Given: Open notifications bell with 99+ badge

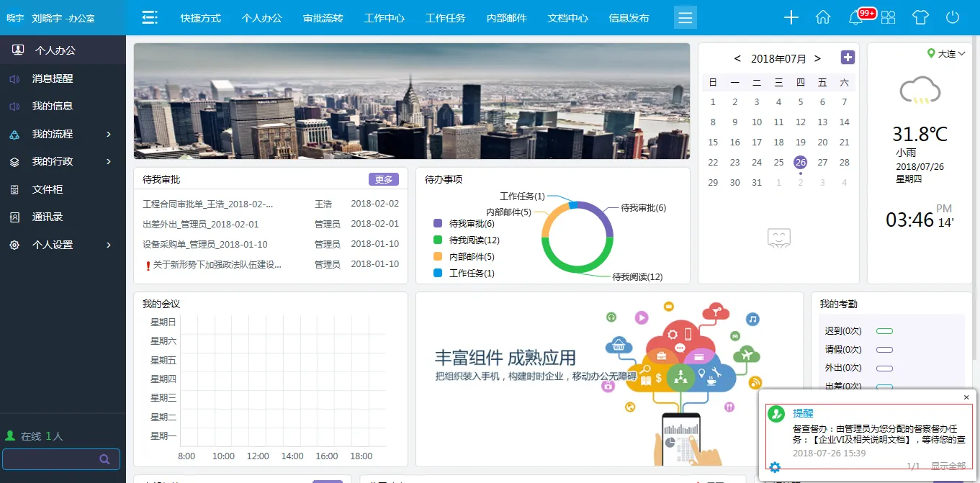Looking at the screenshot, I should click(x=856, y=18).
